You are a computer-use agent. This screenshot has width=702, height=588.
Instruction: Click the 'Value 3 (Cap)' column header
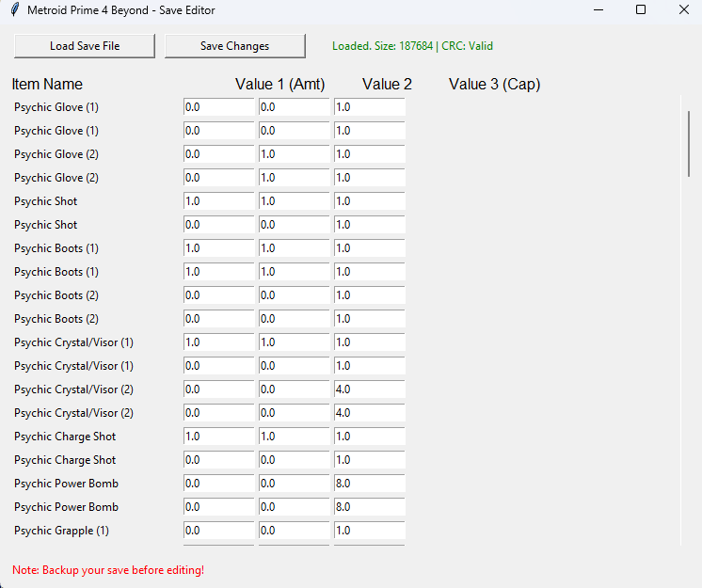[495, 84]
